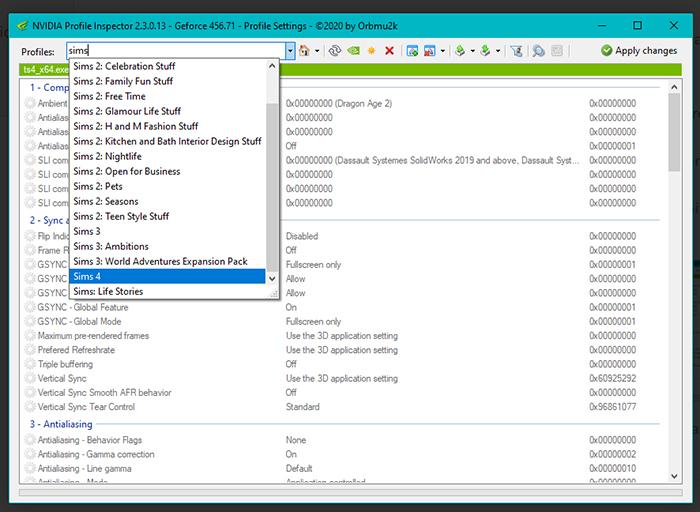
Task: Open the dropdown arrow next to home icon
Action: click(x=317, y=51)
